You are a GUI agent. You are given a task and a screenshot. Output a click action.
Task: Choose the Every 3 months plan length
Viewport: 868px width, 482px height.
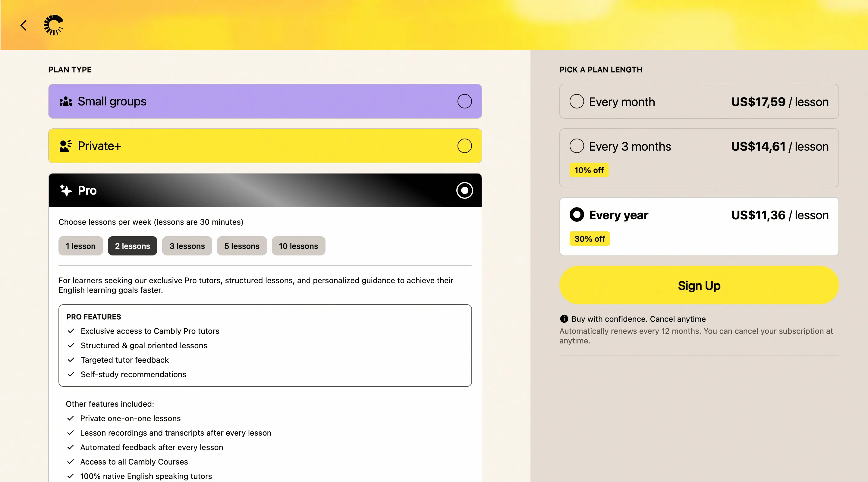(699, 158)
